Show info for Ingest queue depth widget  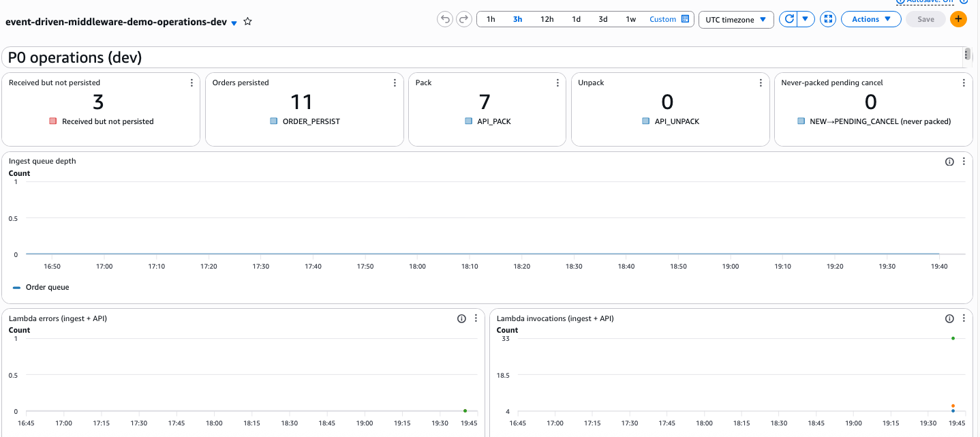(x=949, y=162)
